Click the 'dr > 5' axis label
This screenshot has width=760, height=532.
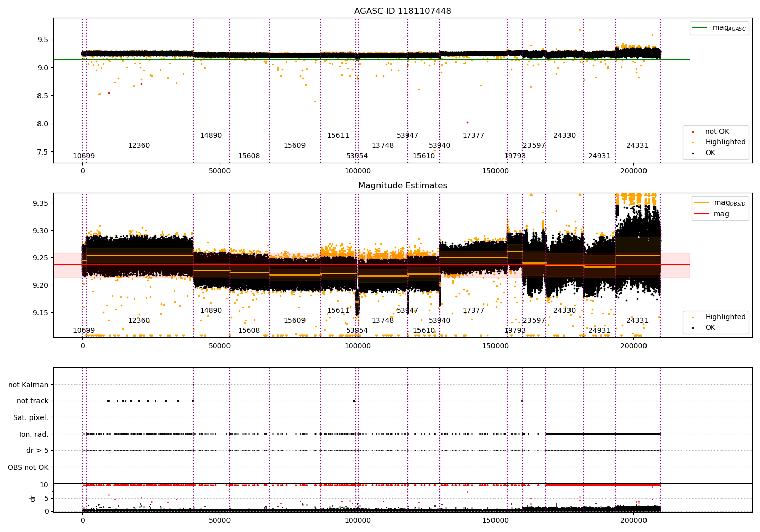point(37,451)
